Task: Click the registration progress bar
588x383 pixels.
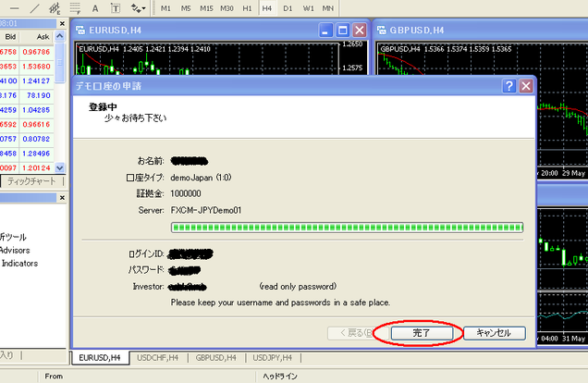Action: click(x=347, y=228)
